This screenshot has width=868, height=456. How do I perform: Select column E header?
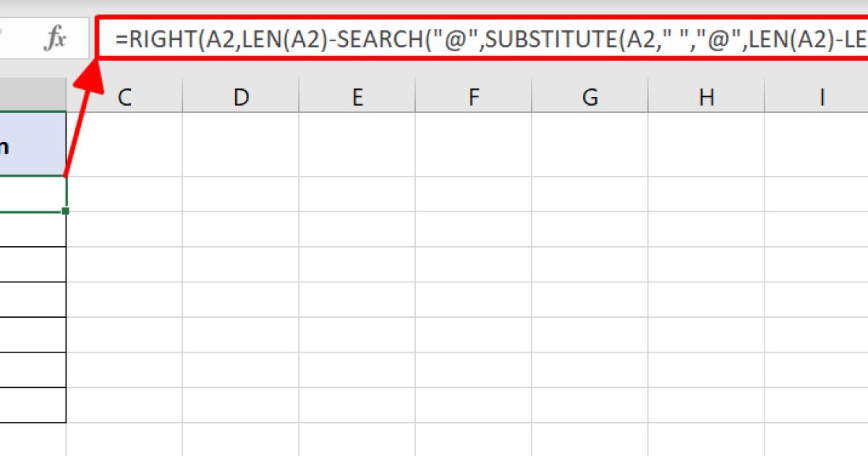tap(357, 98)
